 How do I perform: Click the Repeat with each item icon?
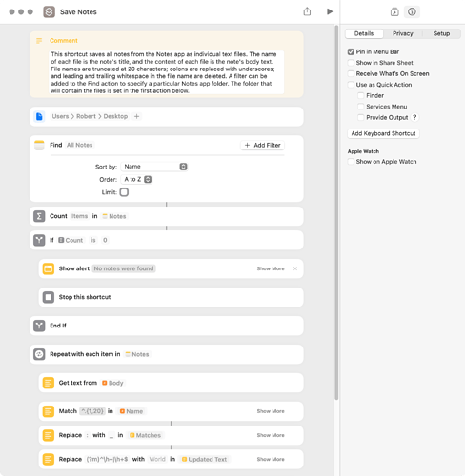(x=39, y=354)
